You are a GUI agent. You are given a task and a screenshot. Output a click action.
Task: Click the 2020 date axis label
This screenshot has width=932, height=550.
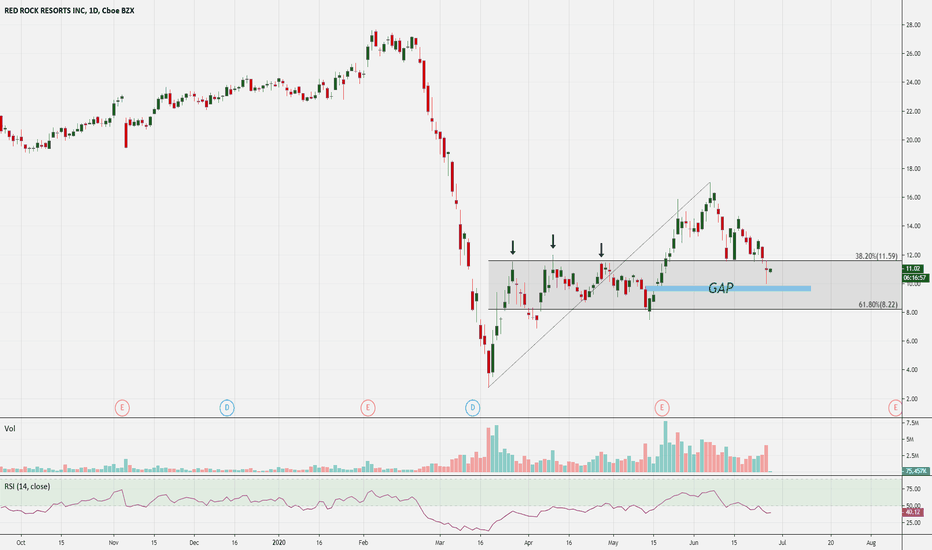pyautogui.click(x=279, y=543)
